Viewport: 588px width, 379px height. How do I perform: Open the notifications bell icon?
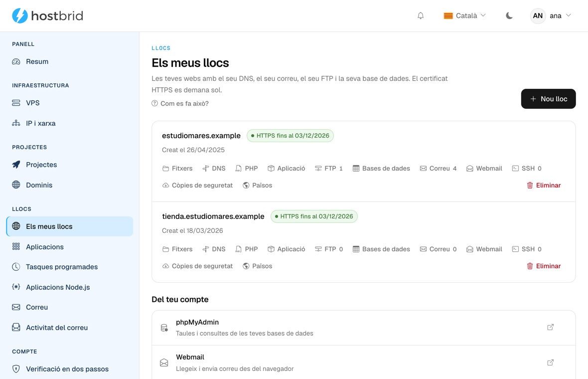click(421, 16)
